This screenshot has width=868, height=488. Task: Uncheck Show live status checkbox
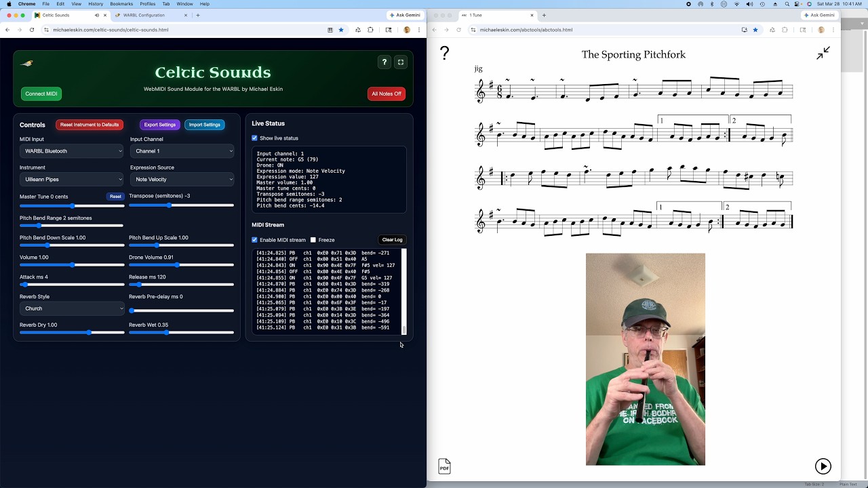[255, 138]
